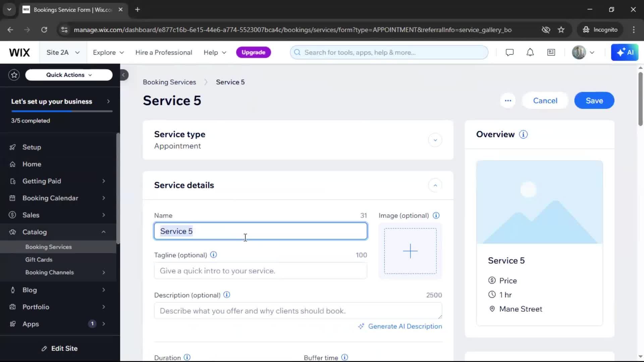Click the Cancel button
644x362 pixels.
[545, 101]
